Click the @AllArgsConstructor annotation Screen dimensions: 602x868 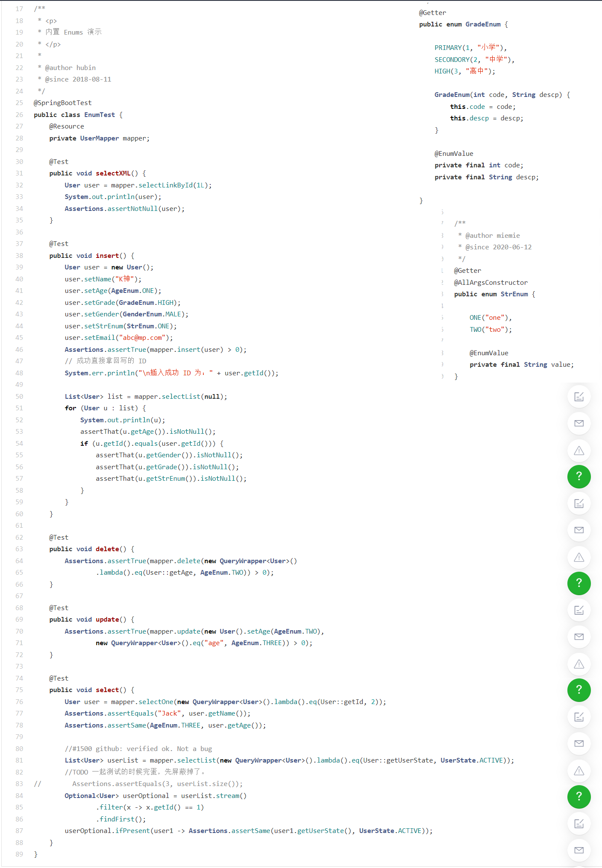pyautogui.click(x=491, y=283)
